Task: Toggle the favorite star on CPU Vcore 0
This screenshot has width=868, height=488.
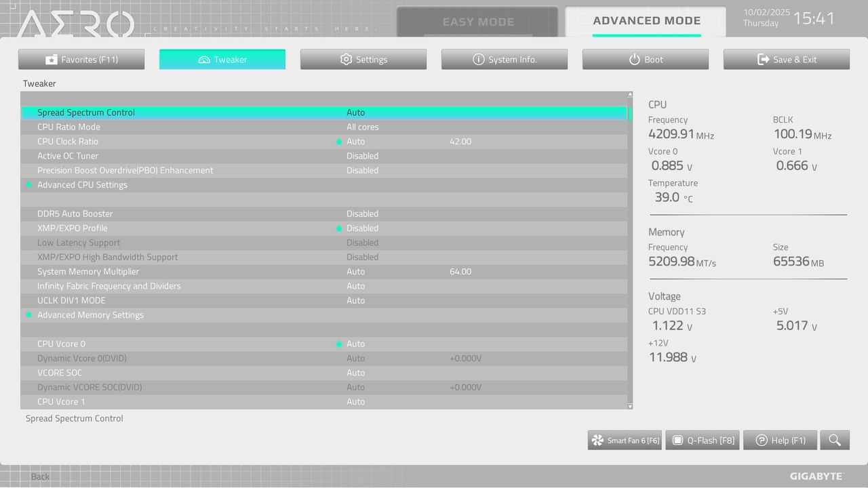Action: 339,344
